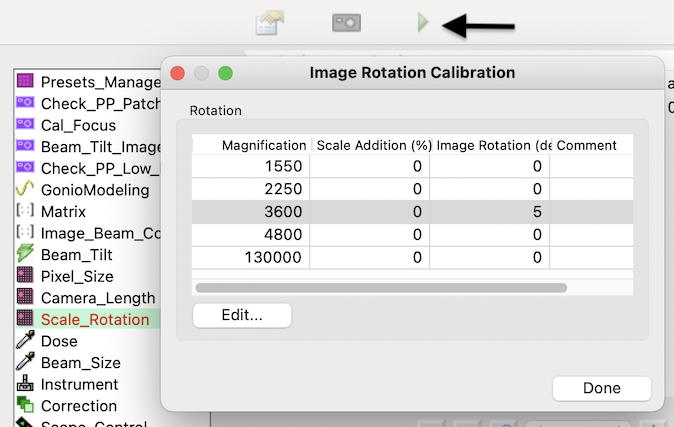Viewport: 674px width, 427px height.
Task: Sort by the Magnification column header
Action: (263, 145)
